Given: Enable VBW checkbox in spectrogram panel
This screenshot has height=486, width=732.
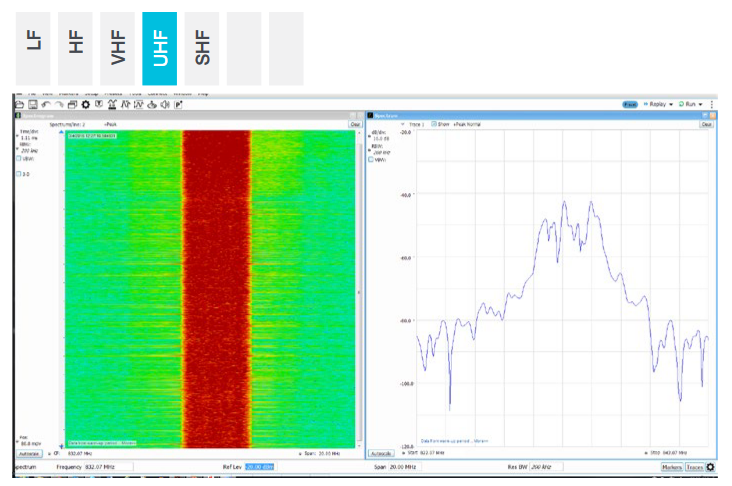Looking at the screenshot, I should [18, 158].
